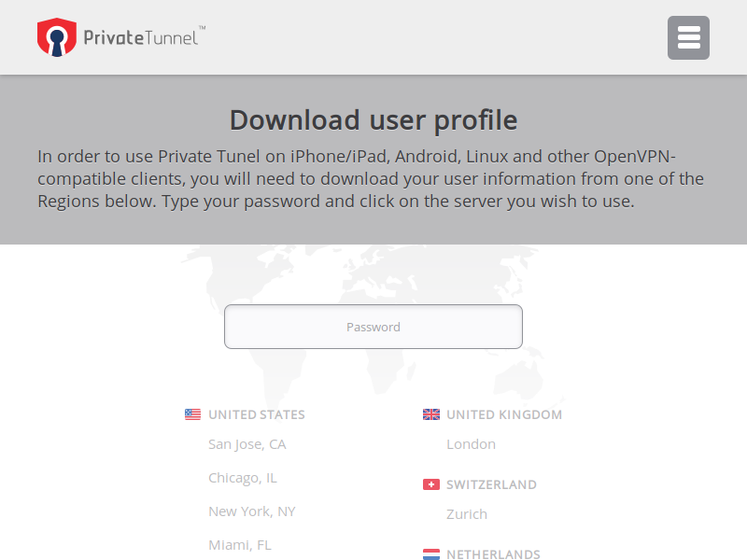Image resolution: width=747 pixels, height=560 pixels.
Task: Click the PrivateTunnel wordmark text
Action: tap(145, 37)
